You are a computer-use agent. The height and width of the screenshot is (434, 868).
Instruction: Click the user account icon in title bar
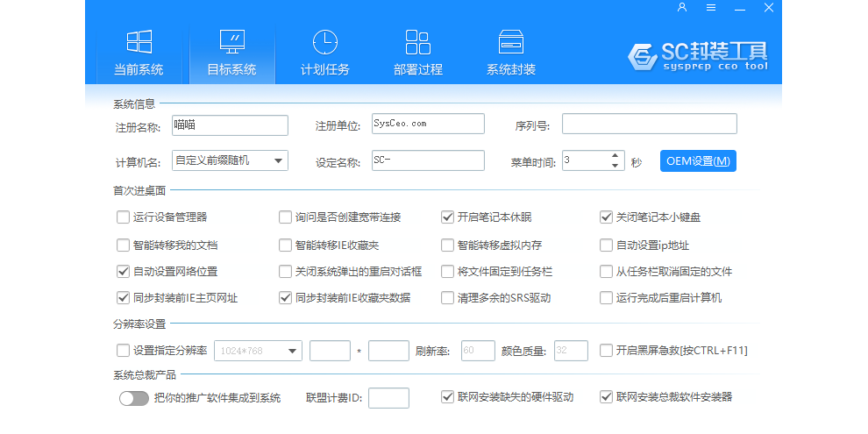pyautogui.click(x=682, y=8)
